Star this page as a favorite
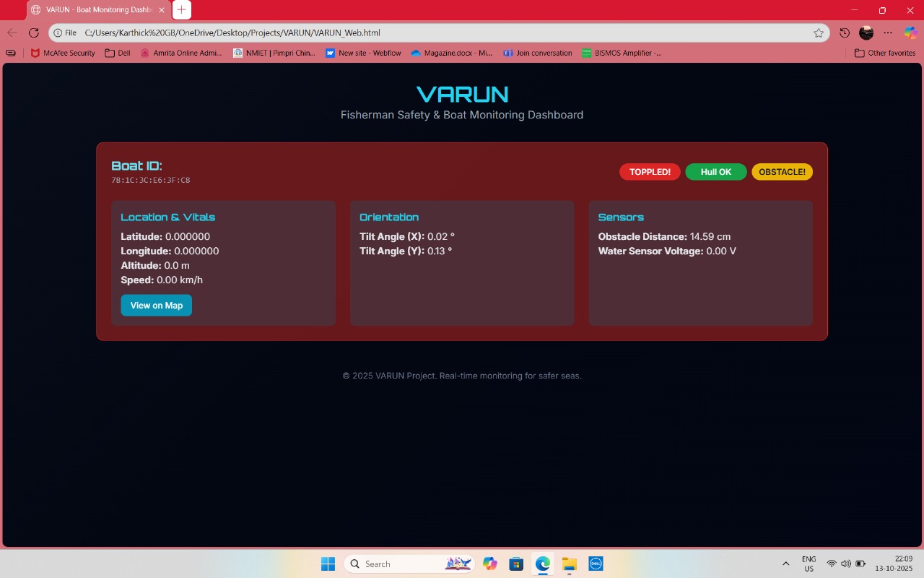Image resolution: width=924 pixels, height=578 pixels. [x=819, y=33]
